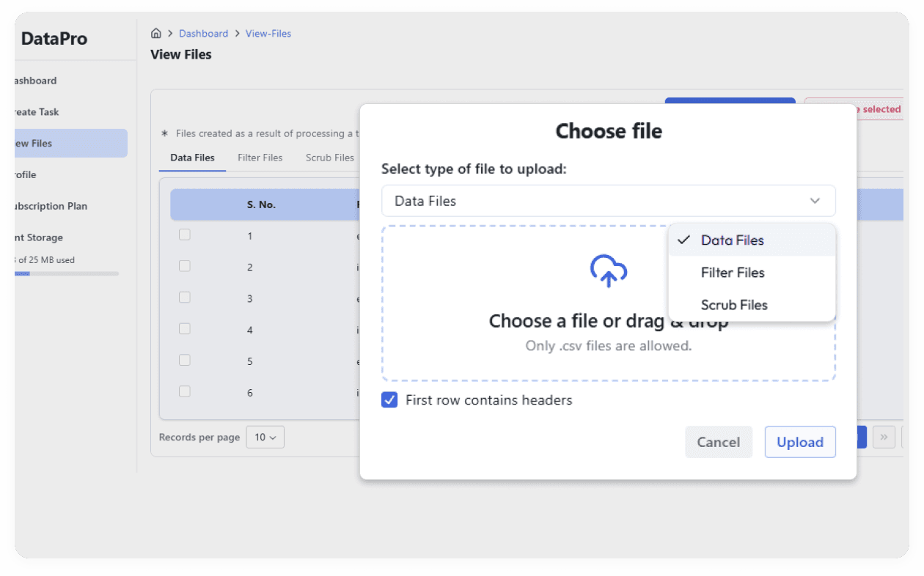Select Scrub Files from the dropdown menu
The height and width of the screenshot is (576, 924).
(x=733, y=305)
